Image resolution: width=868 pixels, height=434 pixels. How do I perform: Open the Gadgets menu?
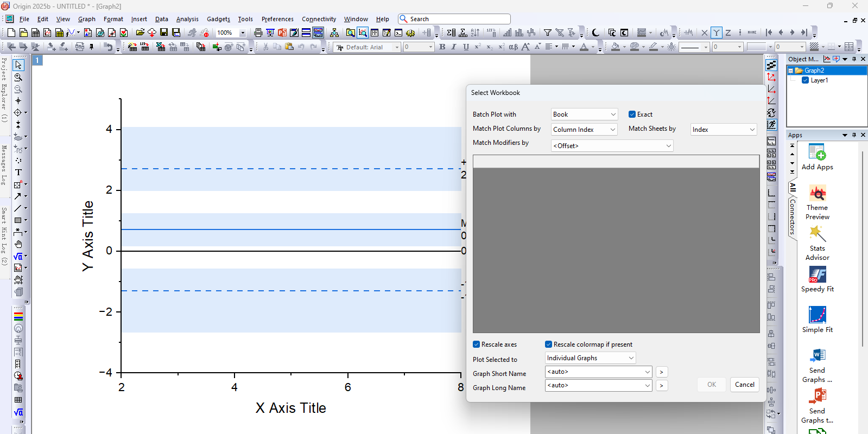point(218,19)
